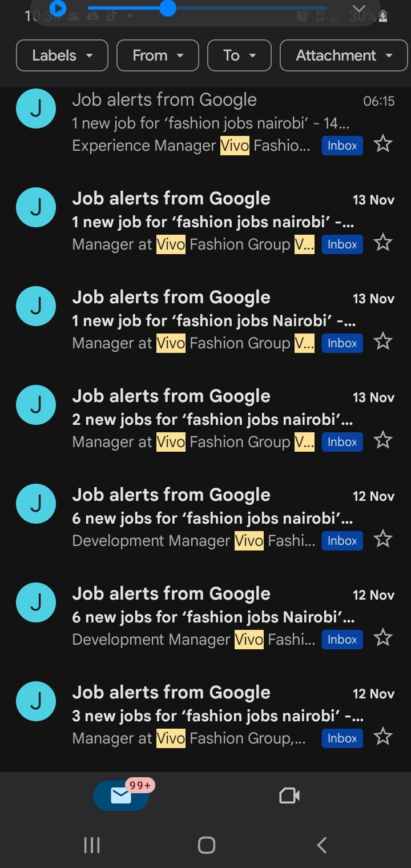Tap the Android home navigation icon
The height and width of the screenshot is (868, 411).
[x=206, y=845]
